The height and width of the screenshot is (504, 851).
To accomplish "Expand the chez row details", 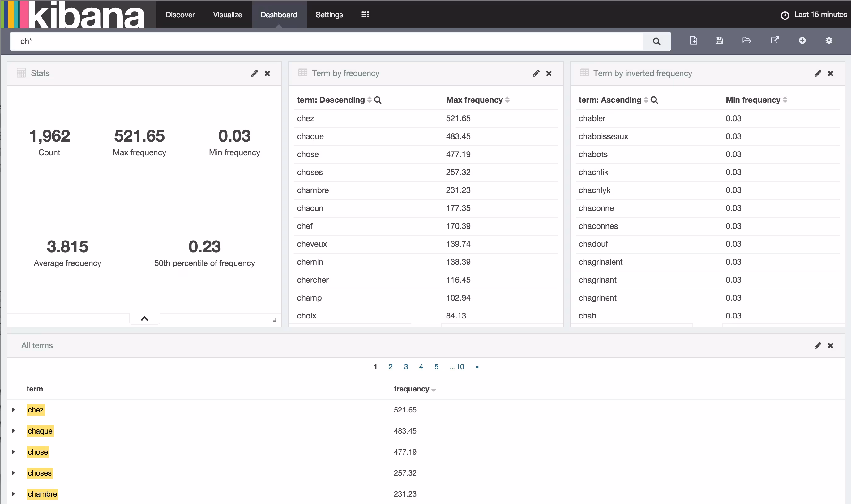I will coord(14,410).
